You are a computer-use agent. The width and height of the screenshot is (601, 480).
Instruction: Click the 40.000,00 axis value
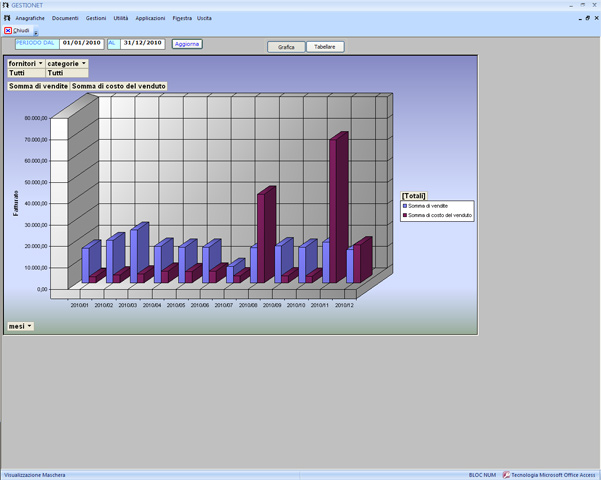36,203
